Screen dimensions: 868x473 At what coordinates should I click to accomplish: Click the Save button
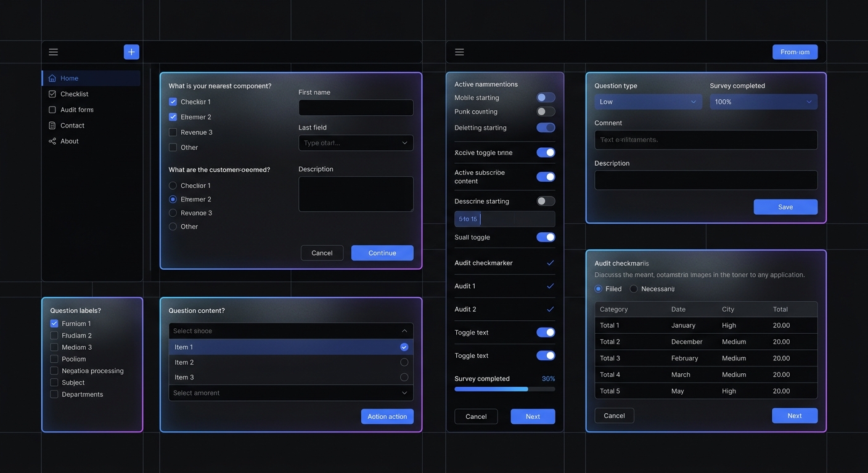[x=785, y=207]
